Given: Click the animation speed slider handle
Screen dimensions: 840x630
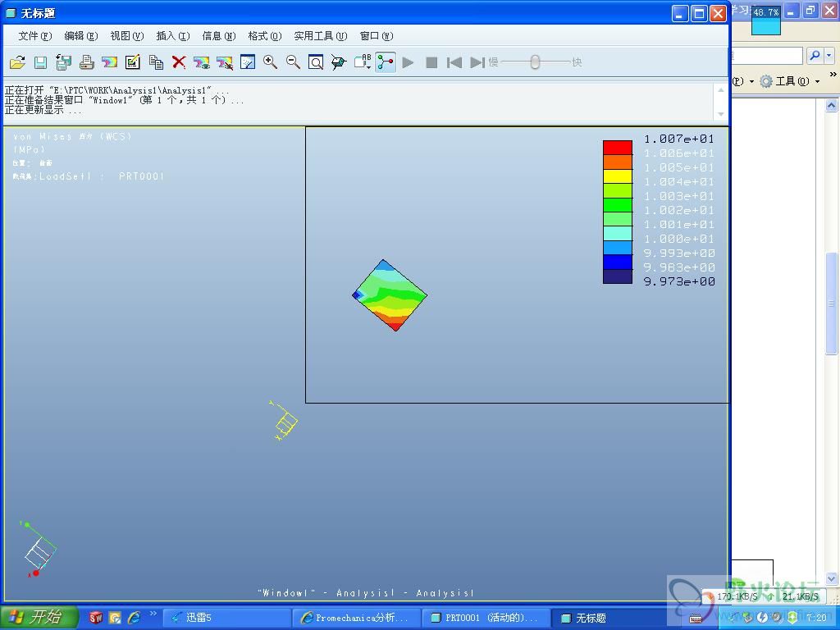Looking at the screenshot, I should tap(535, 62).
